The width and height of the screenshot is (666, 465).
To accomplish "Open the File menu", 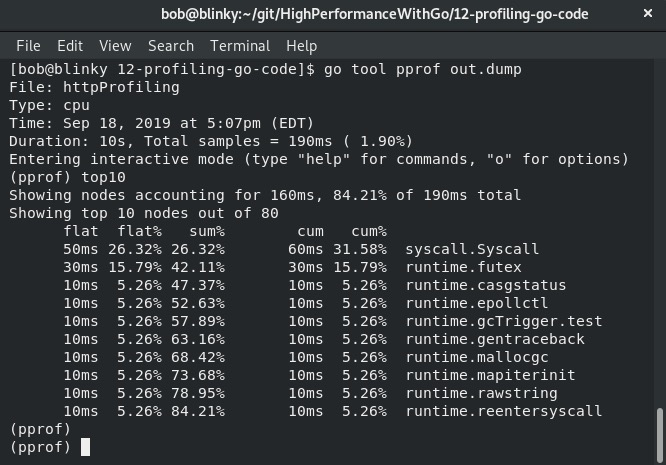I will 28,46.
